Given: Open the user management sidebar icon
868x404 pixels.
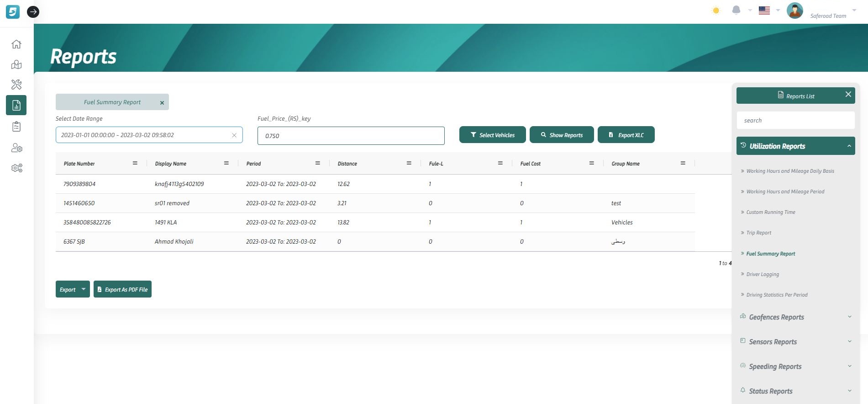Looking at the screenshot, I should (x=16, y=148).
